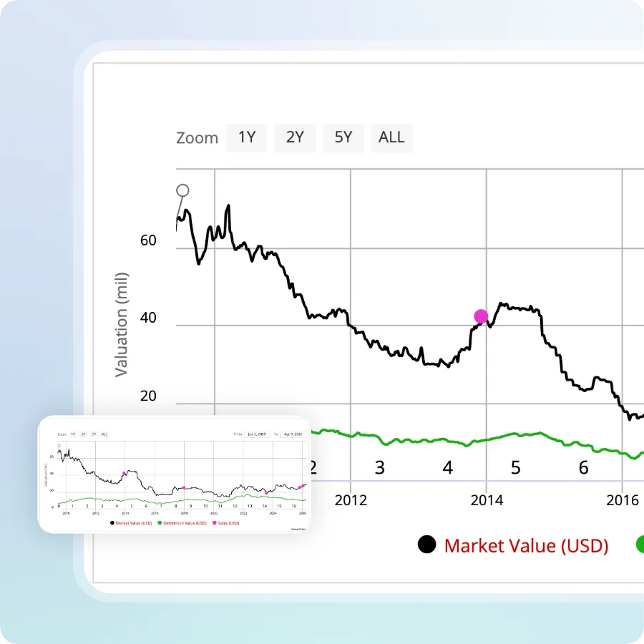644x644 pixels.
Task: Click the ALL zoom button
Action: coord(391,137)
